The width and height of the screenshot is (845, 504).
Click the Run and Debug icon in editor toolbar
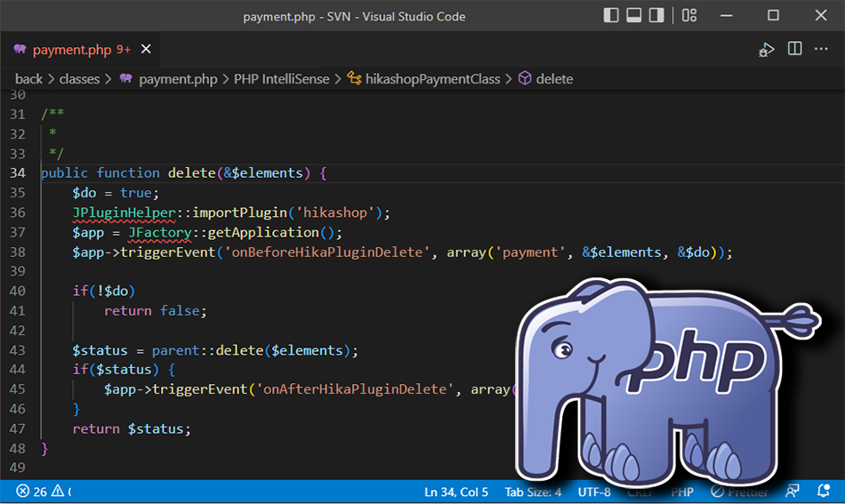(767, 50)
